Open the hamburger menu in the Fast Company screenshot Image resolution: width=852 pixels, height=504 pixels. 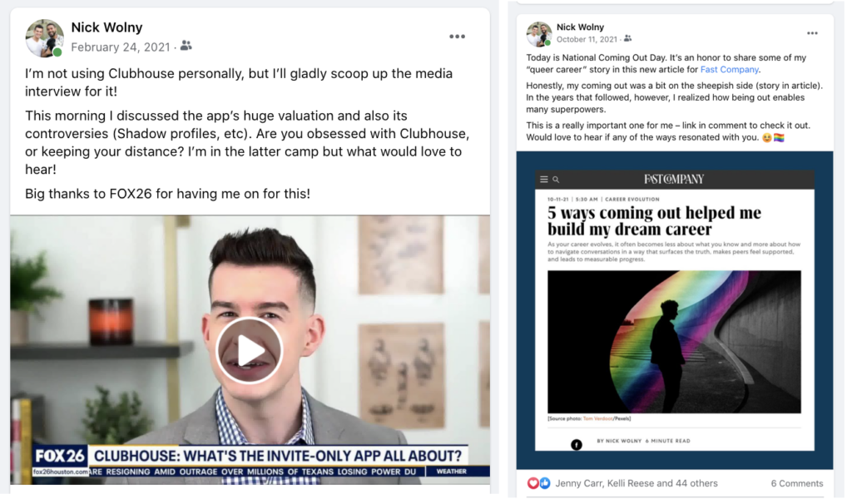click(x=542, y=179)
